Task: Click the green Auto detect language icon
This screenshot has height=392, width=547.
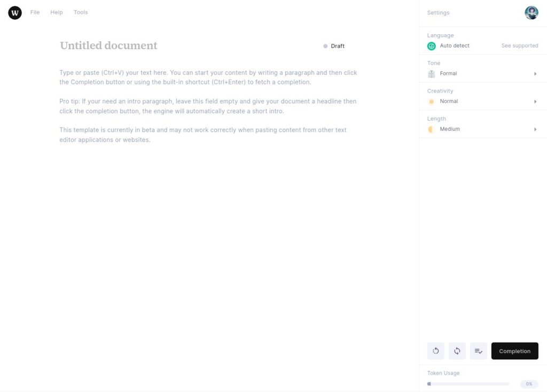Action: coord(431,46)
